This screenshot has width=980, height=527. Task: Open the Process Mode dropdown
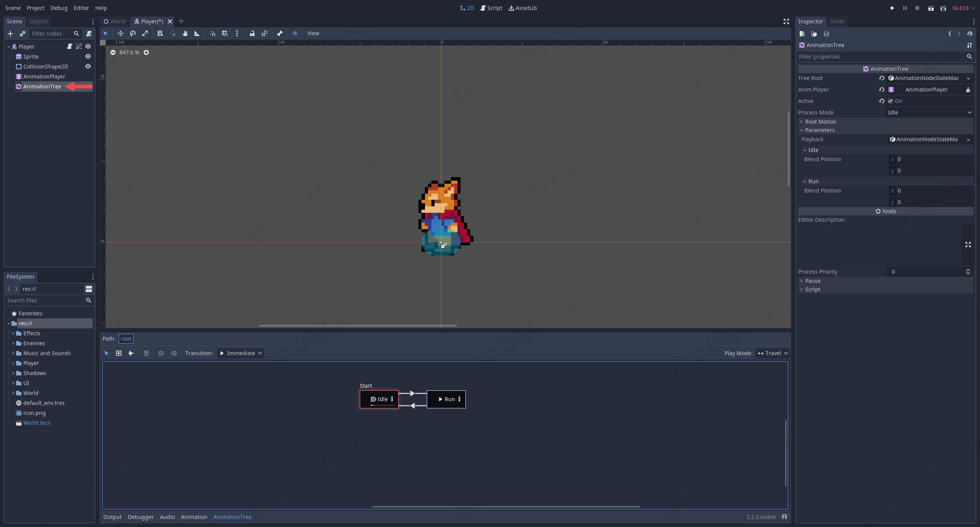pos(929,113)
